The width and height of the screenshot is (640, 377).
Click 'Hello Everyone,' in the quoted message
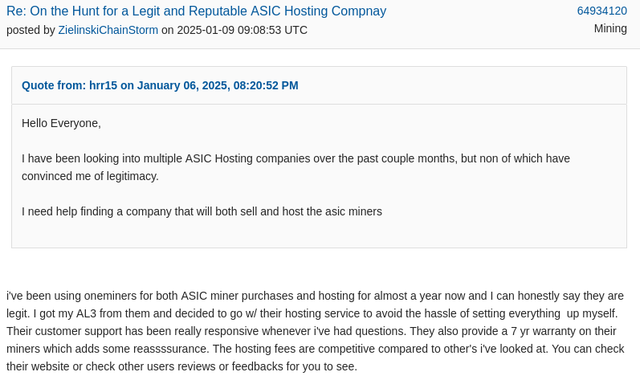(61, 123)
